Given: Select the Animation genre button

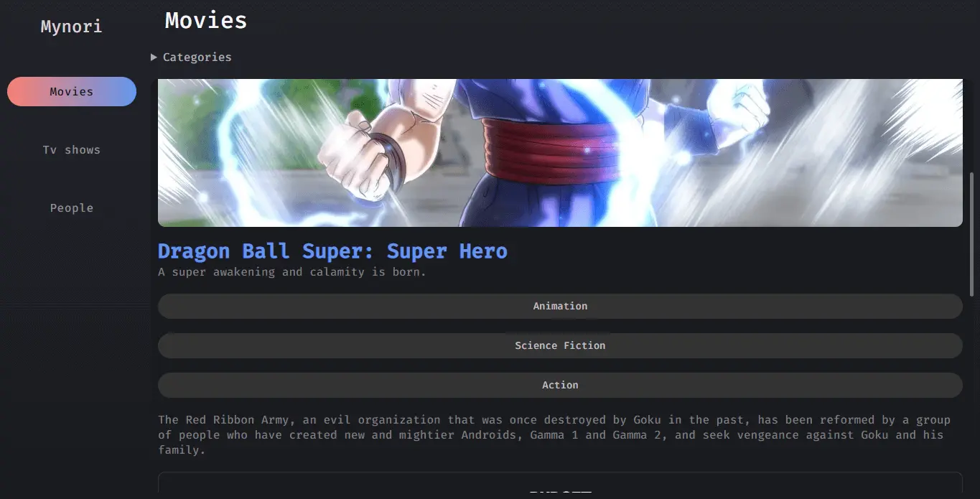Looking at the screenshot, I should coord(560,306).
